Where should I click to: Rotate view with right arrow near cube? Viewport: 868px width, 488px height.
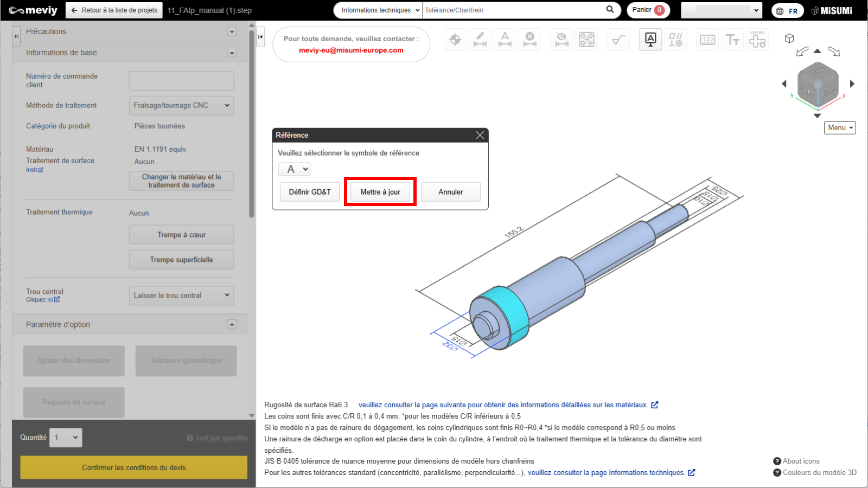click(x=852, y=84)
